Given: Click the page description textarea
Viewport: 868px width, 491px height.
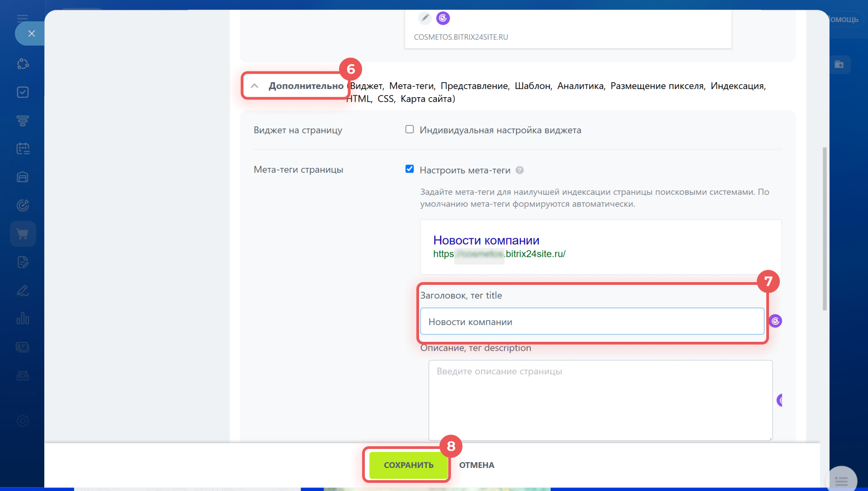Looking at the screenshot, I should (x=600, y=400).
